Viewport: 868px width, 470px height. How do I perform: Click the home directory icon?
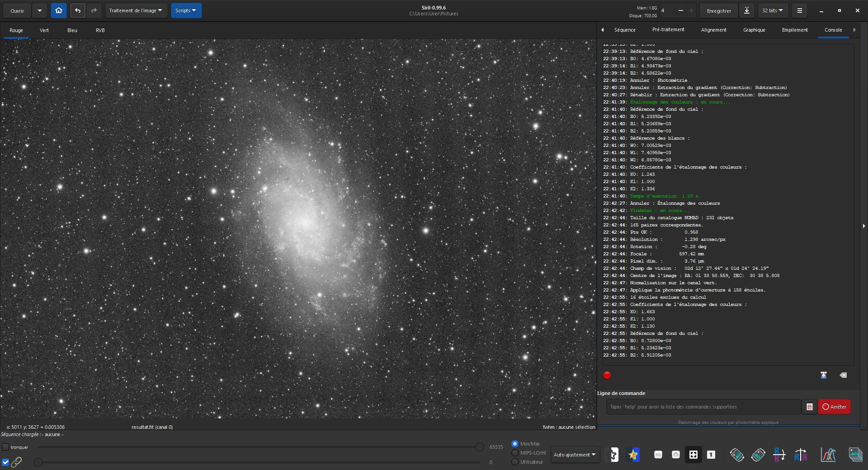[59, 10]
